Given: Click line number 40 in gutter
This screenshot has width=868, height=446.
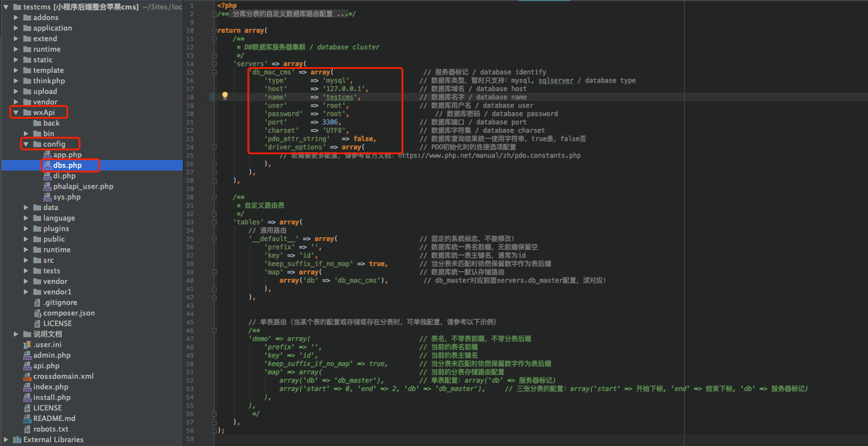Looking at the screenshot, I should pyautogui.click(x=190, y=280).
